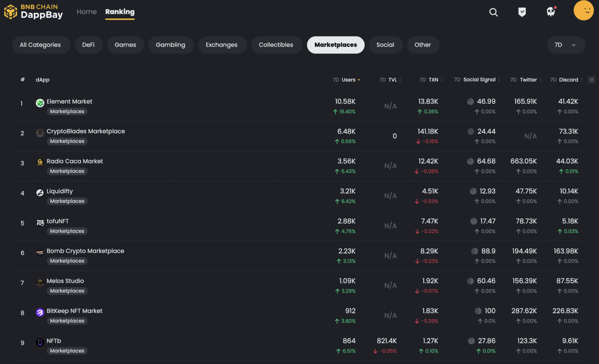
Task: Click Element Market social signal gauge icon
Action: [470, 101]
